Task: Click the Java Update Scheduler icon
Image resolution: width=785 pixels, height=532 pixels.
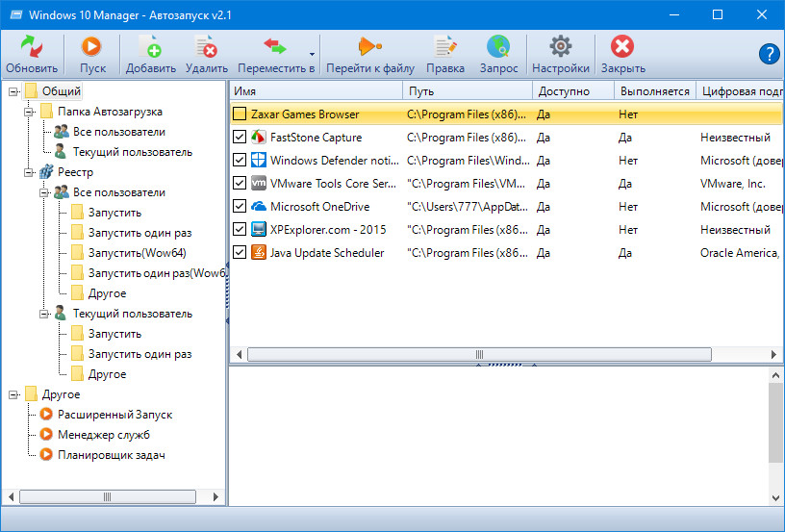Action: pyautogui.click(x=259, y=252)
